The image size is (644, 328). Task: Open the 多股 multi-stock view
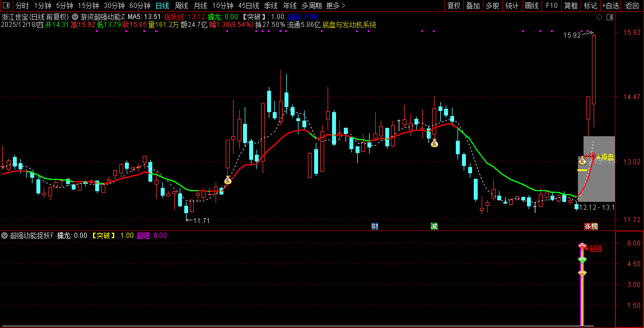[492, 6]
